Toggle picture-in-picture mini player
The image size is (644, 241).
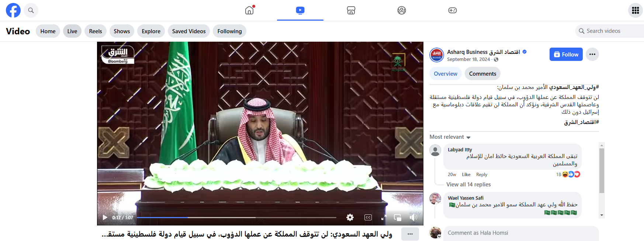point(398,217)
